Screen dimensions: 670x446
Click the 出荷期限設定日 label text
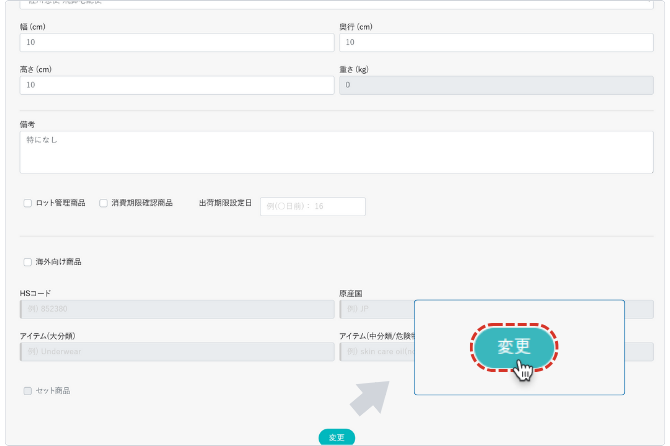tap(225, 203)
